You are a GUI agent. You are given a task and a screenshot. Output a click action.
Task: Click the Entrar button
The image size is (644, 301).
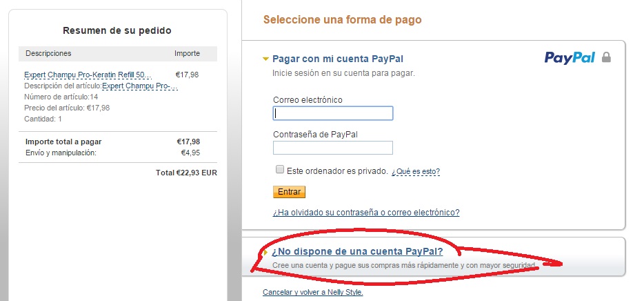pyautogui.click(x=289, y=192)
